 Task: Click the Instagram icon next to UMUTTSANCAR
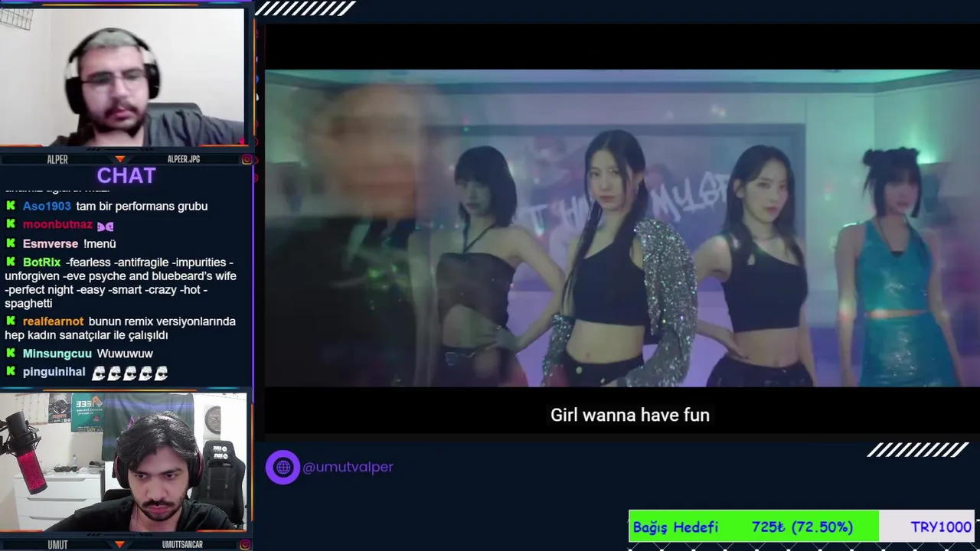click(247, 545)
